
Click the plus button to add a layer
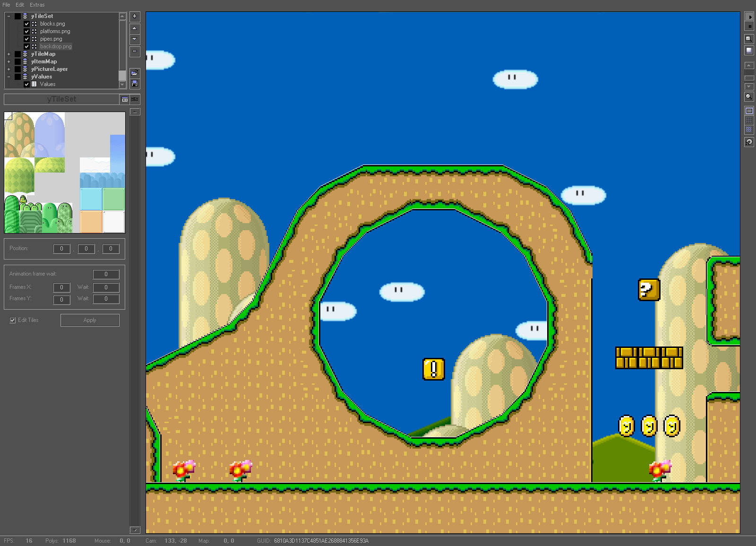[x=135, y=17]
